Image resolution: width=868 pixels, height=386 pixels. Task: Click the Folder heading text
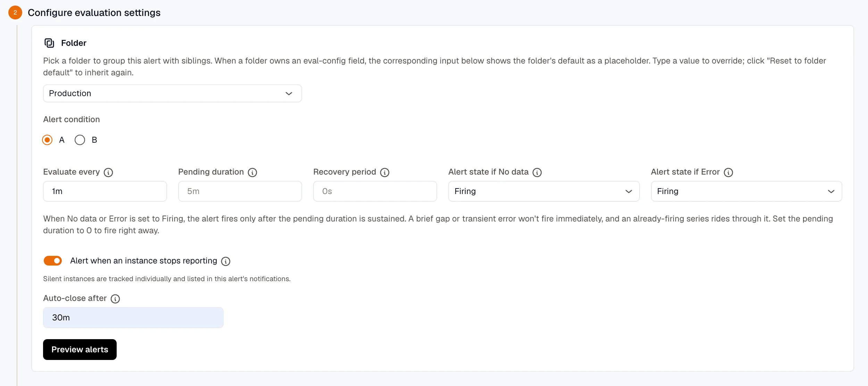(74, 43)
